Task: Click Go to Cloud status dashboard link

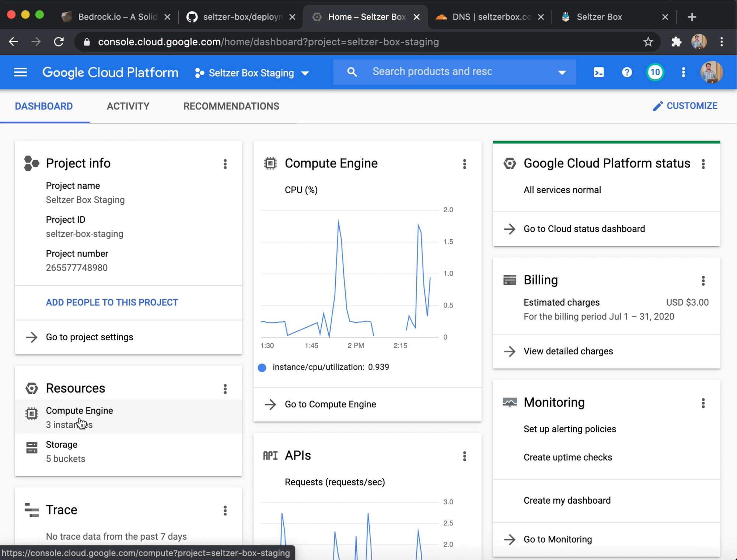Action: 584,229
